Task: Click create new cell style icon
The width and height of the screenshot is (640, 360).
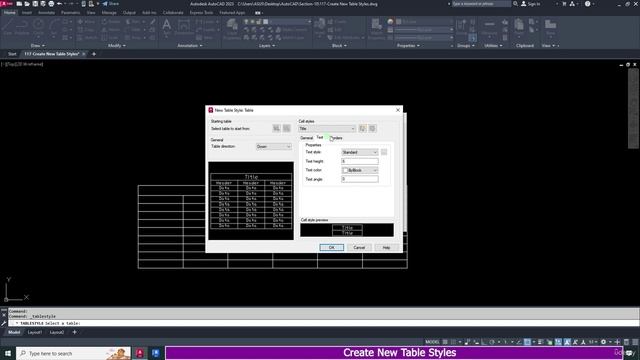Action: tap(362, 129)
